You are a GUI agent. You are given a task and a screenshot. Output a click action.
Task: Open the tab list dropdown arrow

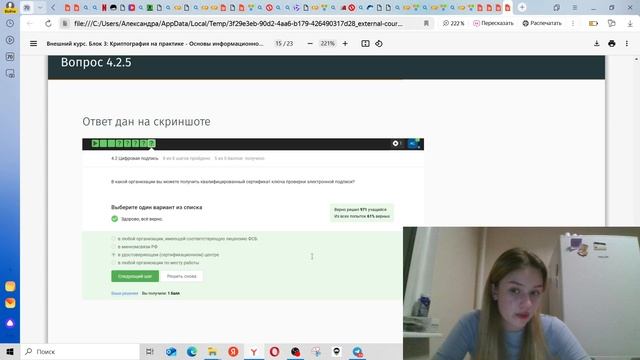click(40, 7)
